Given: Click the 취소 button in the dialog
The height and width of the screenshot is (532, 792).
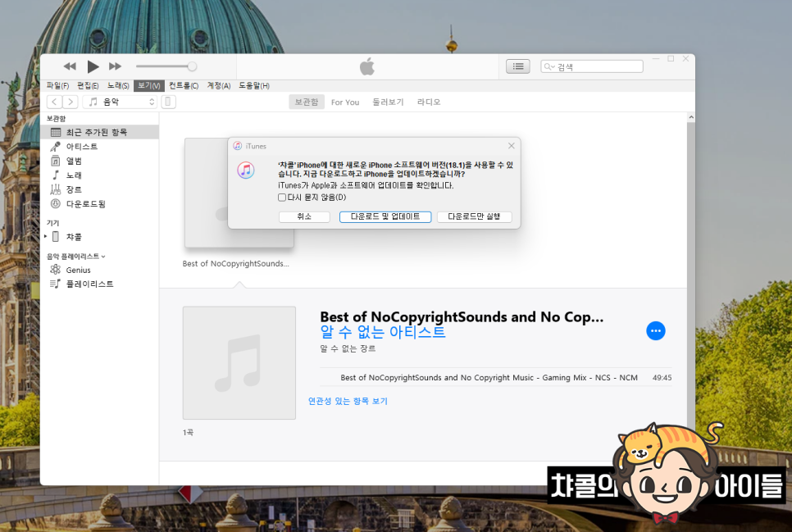Looking at the screenshot, I should pyautogui.click(x=304, y=217).
